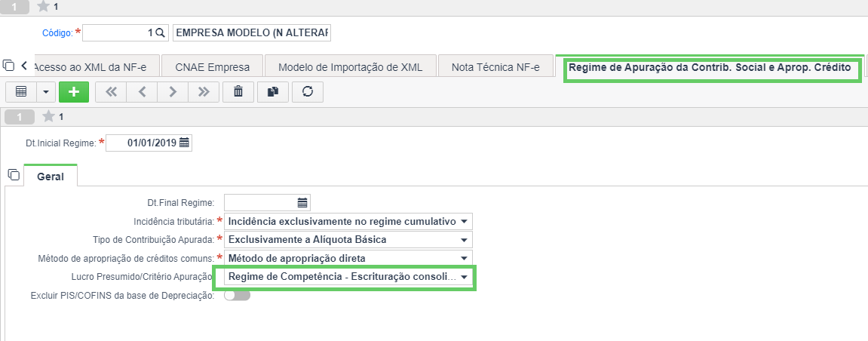Click the Código label link
This screenshot has height=341, width=868.
click(x=57, y=33)
